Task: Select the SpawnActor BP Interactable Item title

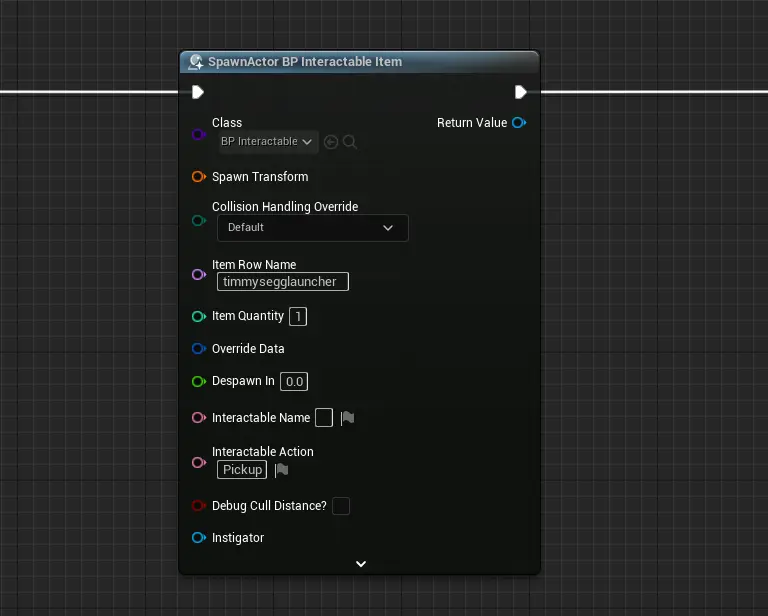Action: [x=305, y=62]
